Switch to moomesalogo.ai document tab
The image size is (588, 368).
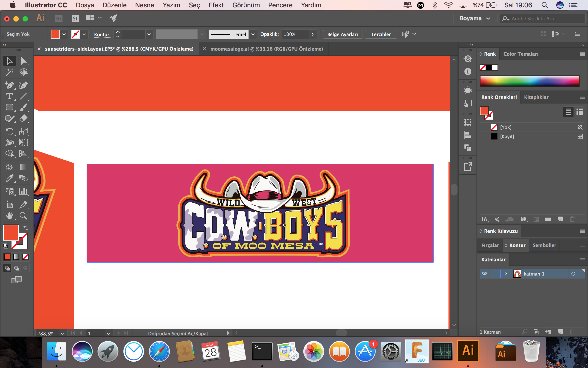tap(266, 49)
